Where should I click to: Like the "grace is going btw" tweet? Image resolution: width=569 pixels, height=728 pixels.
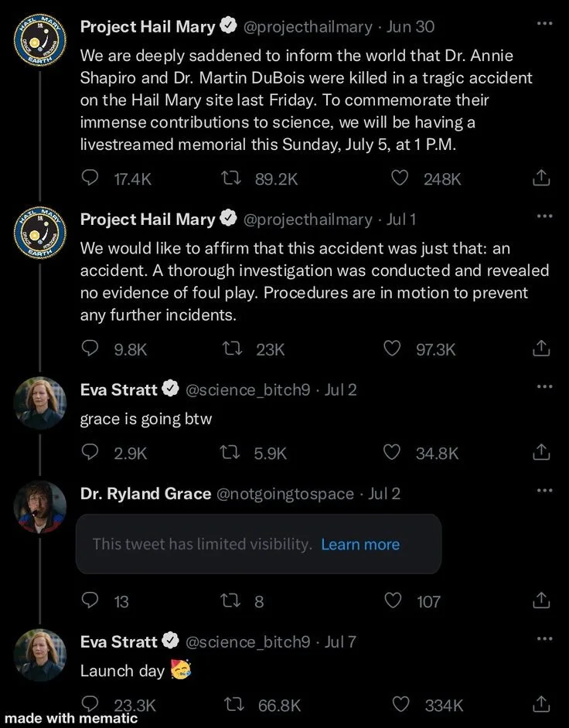pos(393,453)
